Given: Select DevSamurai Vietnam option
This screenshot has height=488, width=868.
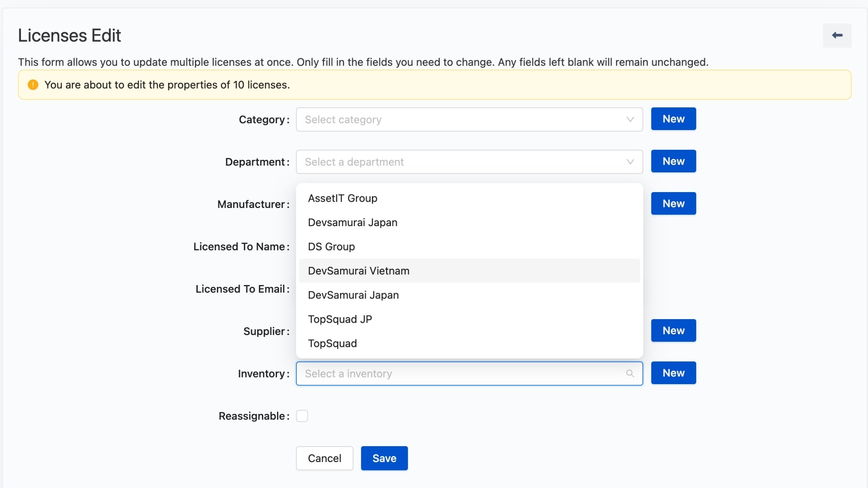Looking at the screenshot, I should 358,271.
